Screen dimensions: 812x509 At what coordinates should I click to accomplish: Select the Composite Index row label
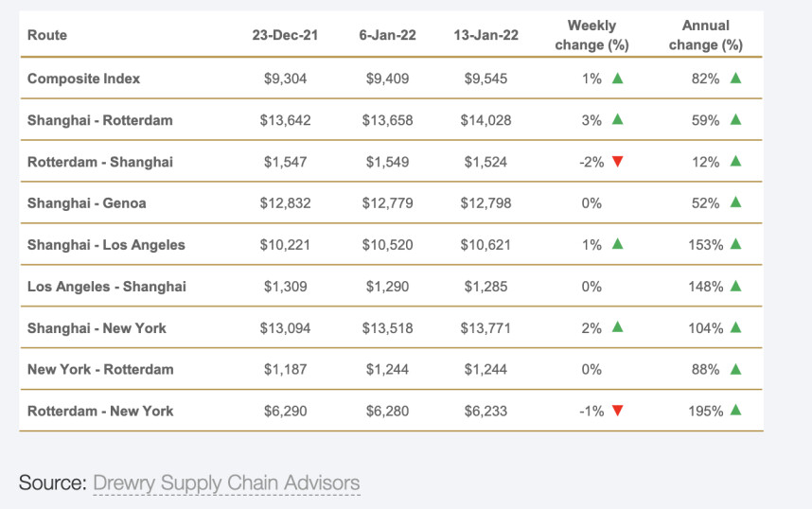(83, 79)
